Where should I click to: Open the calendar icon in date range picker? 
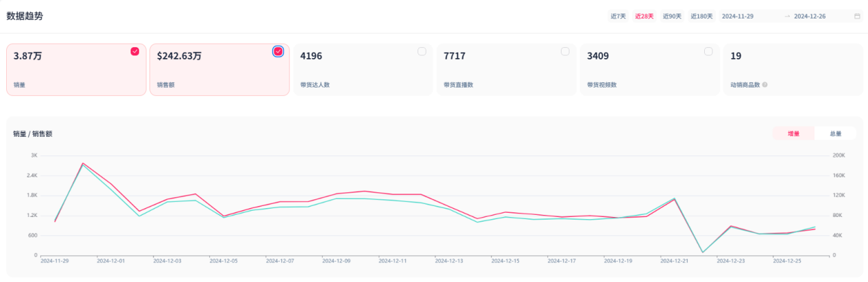[x=857, y=16]
